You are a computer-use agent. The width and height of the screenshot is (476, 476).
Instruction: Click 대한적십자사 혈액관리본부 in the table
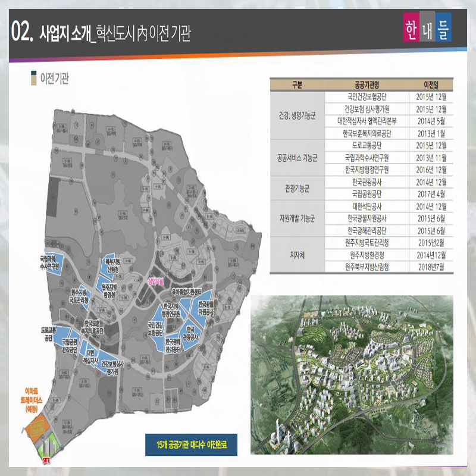367,121
